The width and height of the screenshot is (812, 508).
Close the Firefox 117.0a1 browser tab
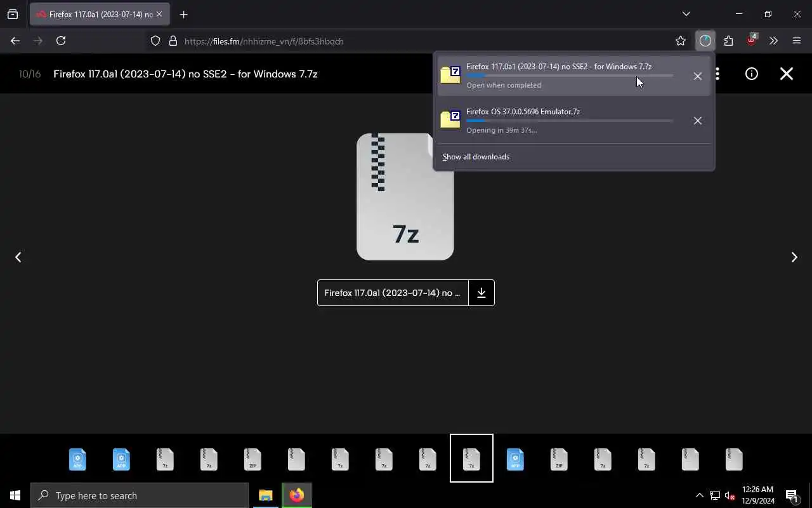[x=159, y=14]
